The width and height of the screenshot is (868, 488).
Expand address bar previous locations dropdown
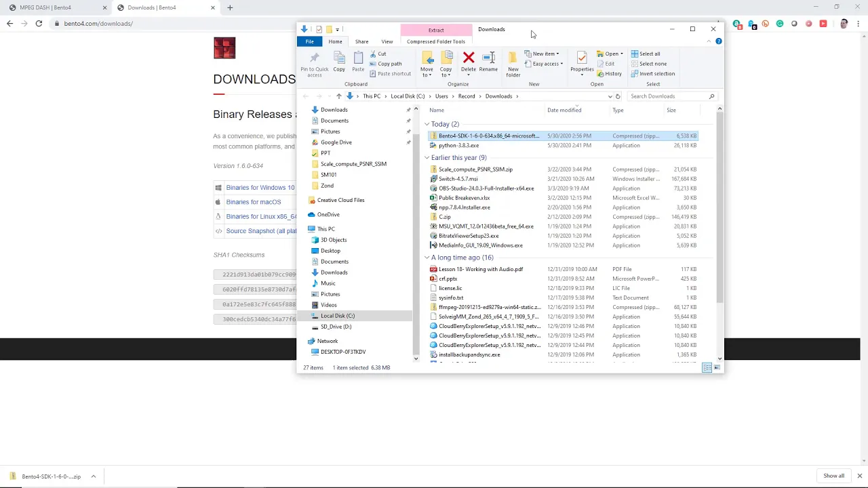pyautogui.click(x=610, y=96)
